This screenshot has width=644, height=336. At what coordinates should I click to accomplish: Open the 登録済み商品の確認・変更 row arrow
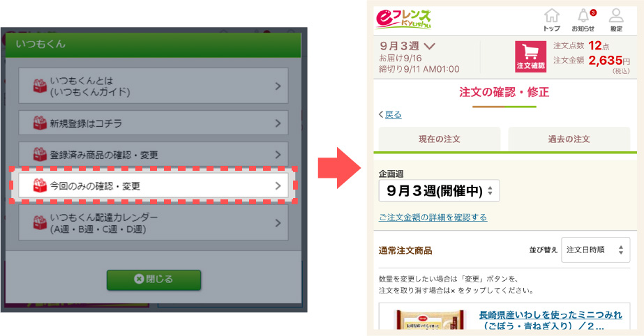click(x=278, y=155)
